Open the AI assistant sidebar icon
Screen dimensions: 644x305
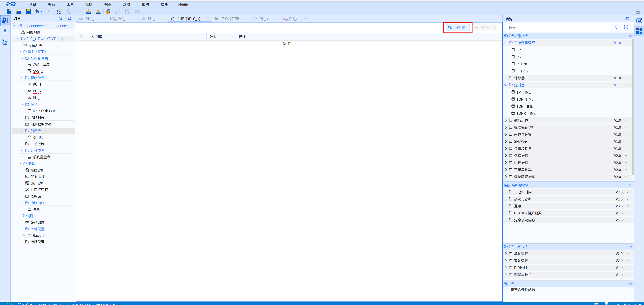pos(639,21)
